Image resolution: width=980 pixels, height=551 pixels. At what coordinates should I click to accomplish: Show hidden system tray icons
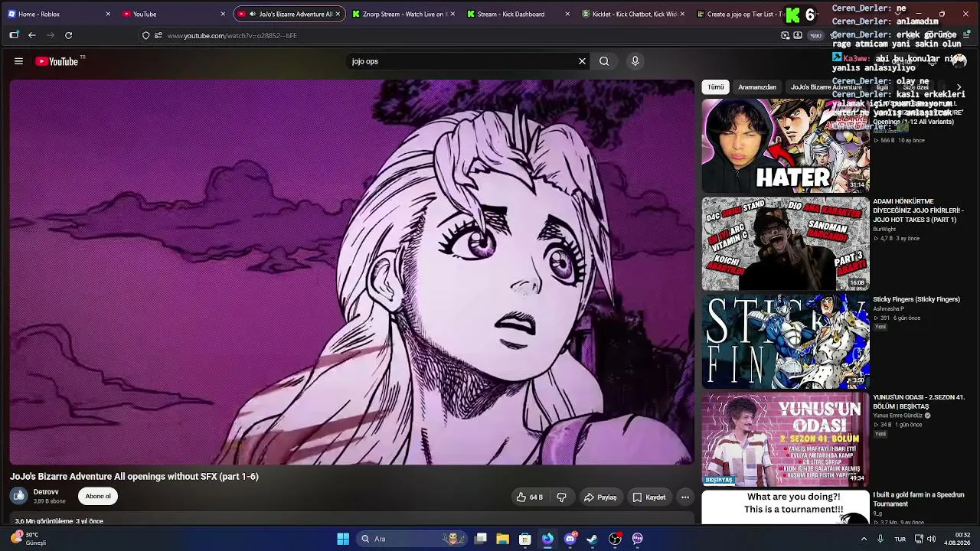[x=864, y=539]
